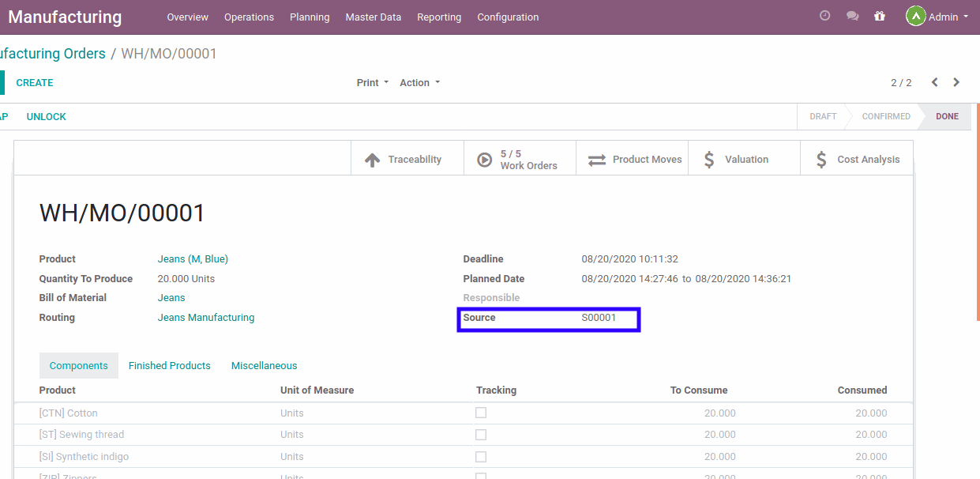Toggle tracking checkbox for Cotton
Viewport: 980px width, 479px height.
[481, 413]
